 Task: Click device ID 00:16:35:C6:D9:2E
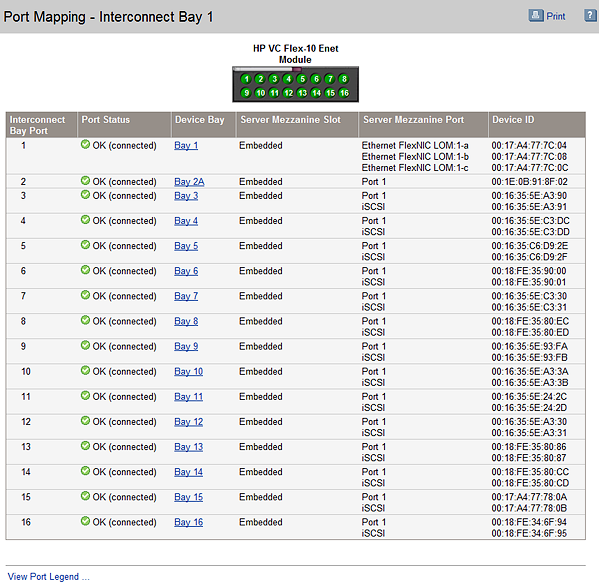(529, 246)
